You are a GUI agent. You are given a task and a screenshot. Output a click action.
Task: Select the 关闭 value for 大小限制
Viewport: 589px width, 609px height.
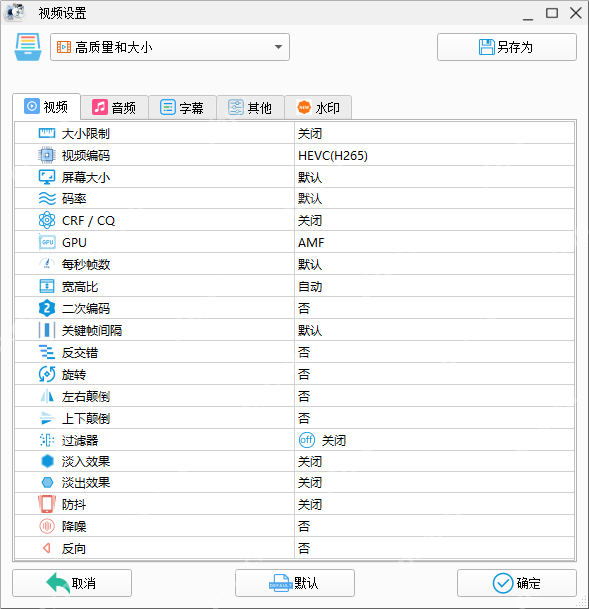coord(434,133)
